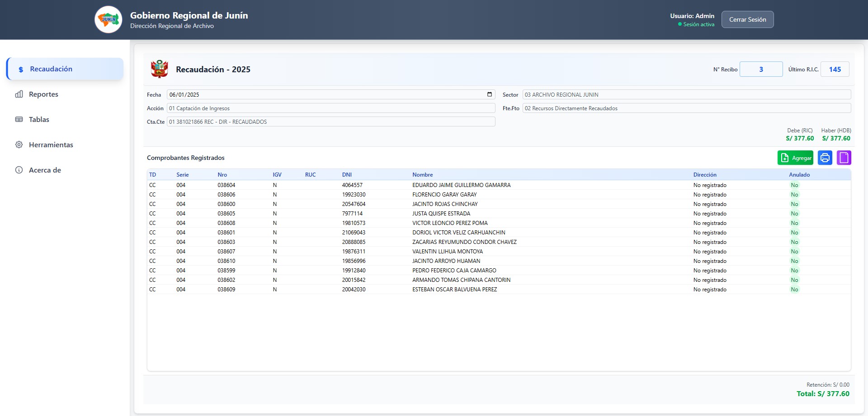
Task: Select row of VICTOR LEONCIO PEREZ POMA
Action: tap(499, 223)
